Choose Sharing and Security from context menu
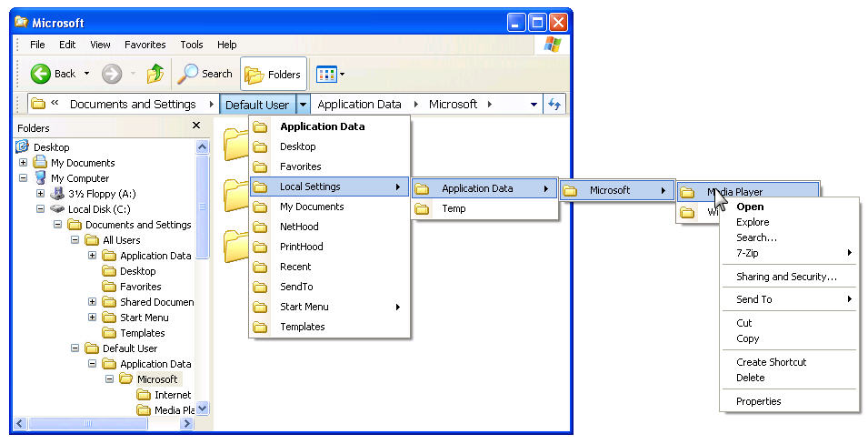The image size is (868, 444). (x=789, y=277)
